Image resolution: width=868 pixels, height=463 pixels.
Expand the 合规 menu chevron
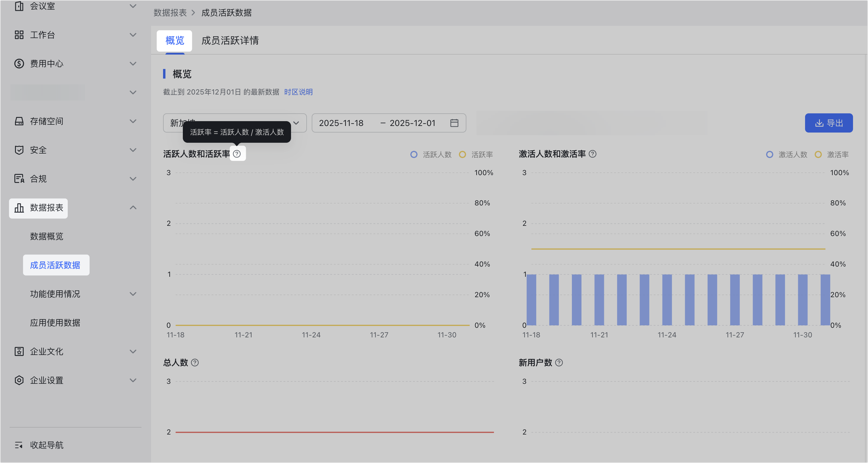pos(133,178)
